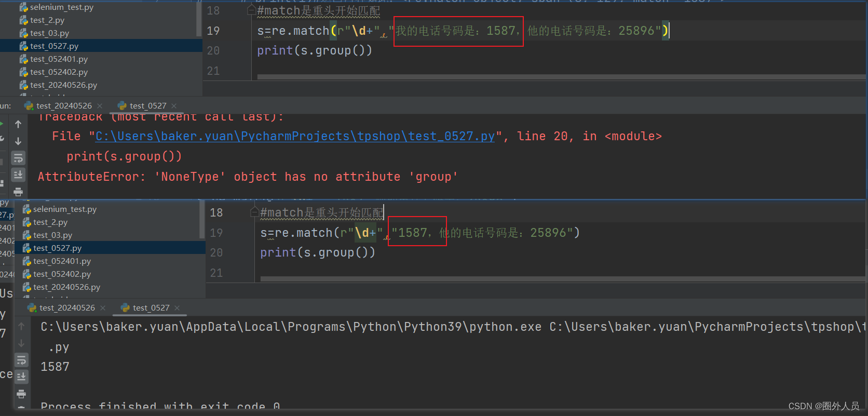This screenshot has height=416, width=868.
Task: Close test_0527 run tab above the traceback
Action: coord(174,106)
